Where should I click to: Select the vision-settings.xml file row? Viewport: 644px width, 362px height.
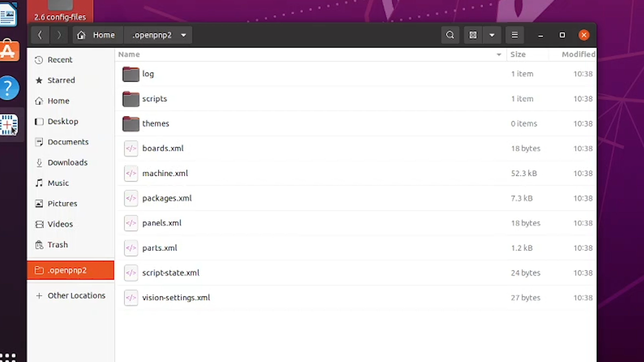176,297
